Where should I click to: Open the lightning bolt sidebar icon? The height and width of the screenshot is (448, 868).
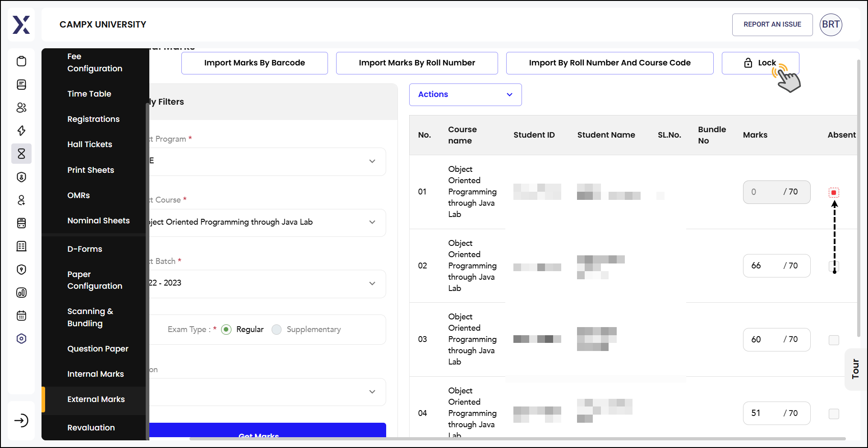[21, 131]
